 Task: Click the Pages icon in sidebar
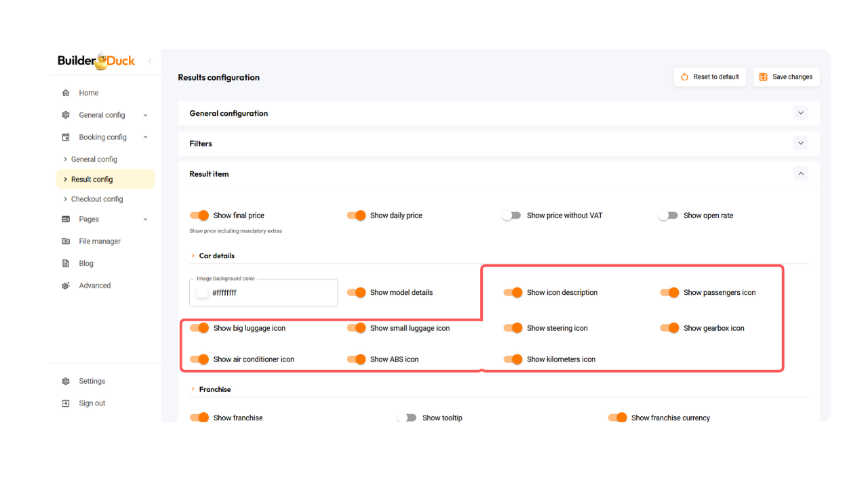tap(66, 219)
